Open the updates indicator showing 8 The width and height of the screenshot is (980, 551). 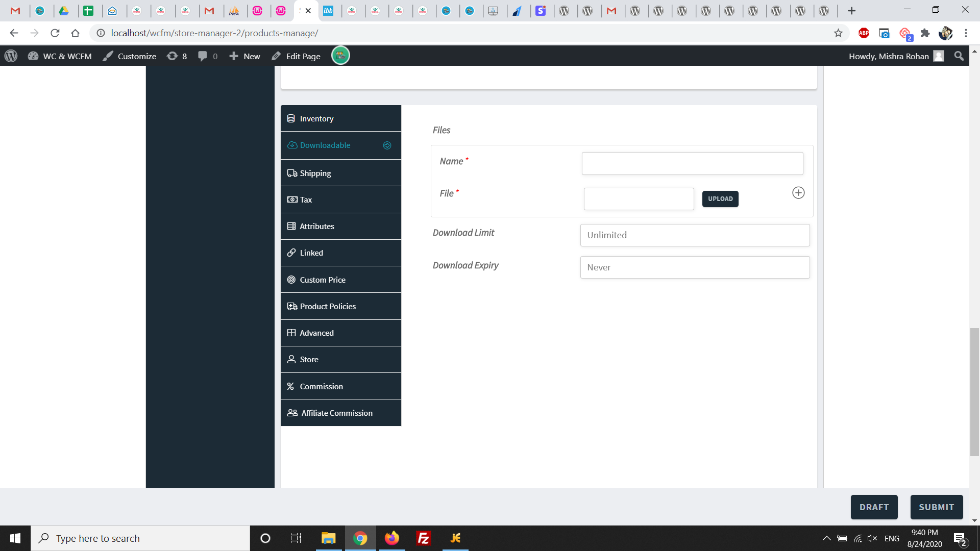(177, 56)
